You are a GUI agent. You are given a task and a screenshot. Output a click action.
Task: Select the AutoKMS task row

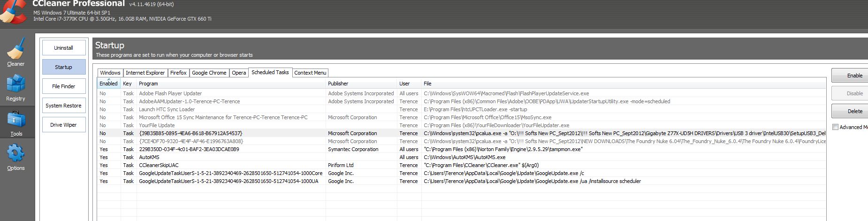tap(462, 157)
